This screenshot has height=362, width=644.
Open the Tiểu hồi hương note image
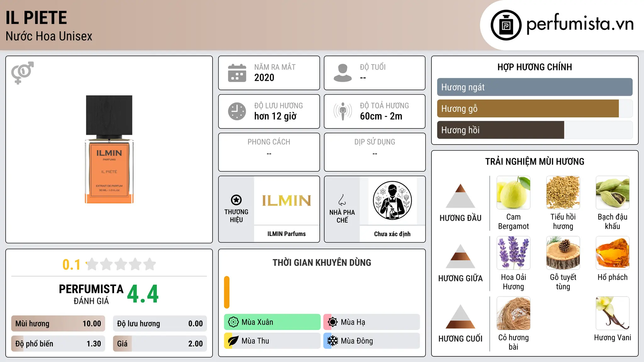[x=563, y=193]
